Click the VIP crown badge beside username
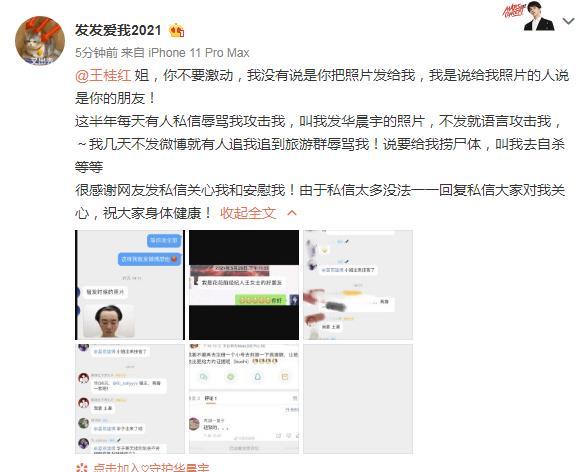The width and height of the screenshot is (588, 472). coord(176,30)
